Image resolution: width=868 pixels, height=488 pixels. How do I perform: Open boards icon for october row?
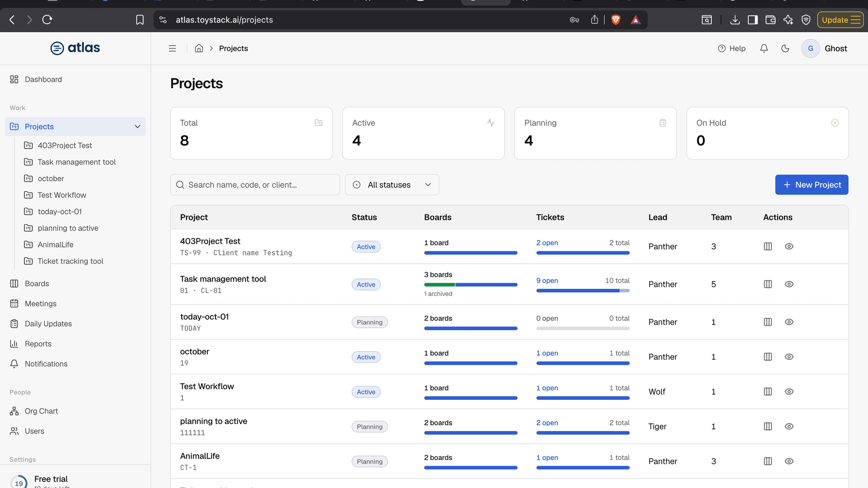coord(768,357)
